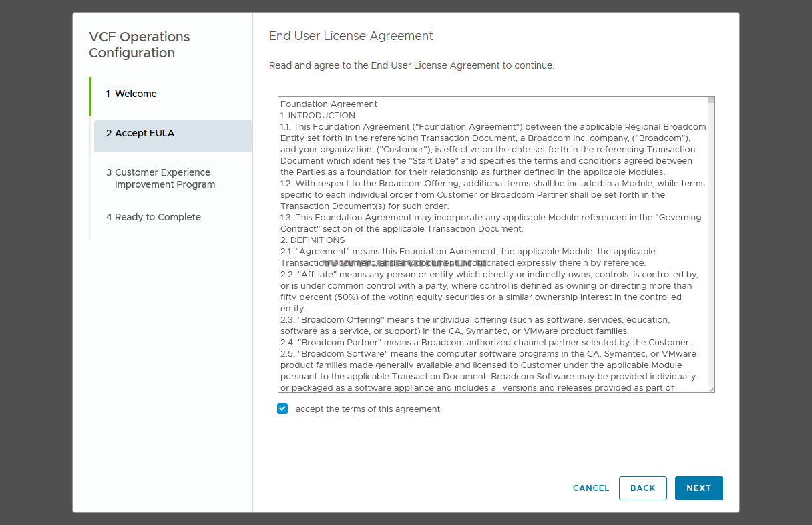This screenshot has width=812, height=525.
Task: Toggle the accept terms agreement checkbox
Action: pyautogui.click(x=282, y=409)
